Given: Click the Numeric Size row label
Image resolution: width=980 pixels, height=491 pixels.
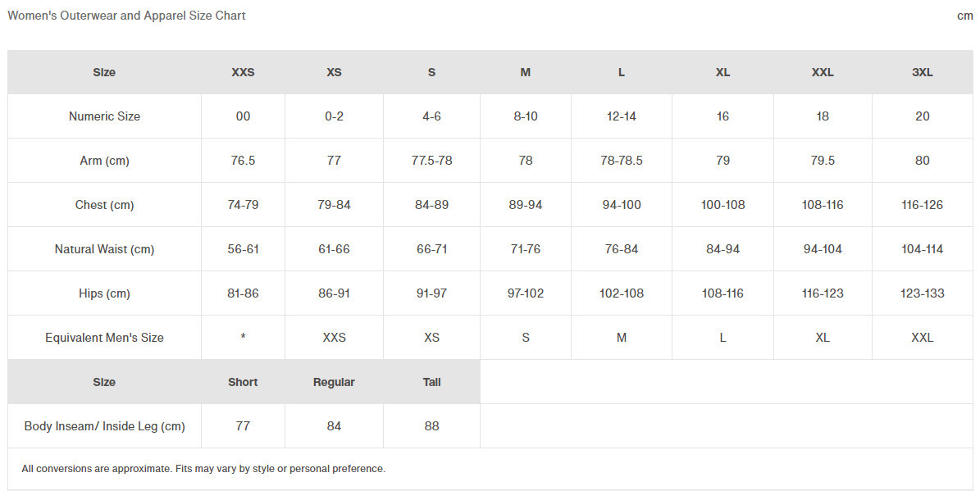Looking at the screenshot, I should point(104,116).
